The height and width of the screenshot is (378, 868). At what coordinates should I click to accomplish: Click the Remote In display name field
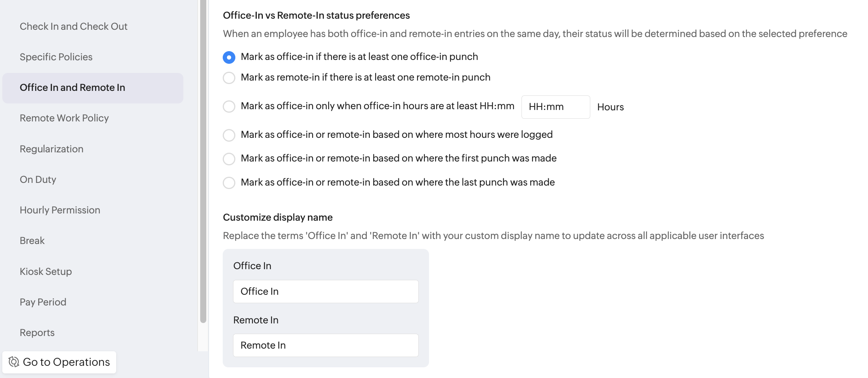pyautogui.click(x=325, y=345)
